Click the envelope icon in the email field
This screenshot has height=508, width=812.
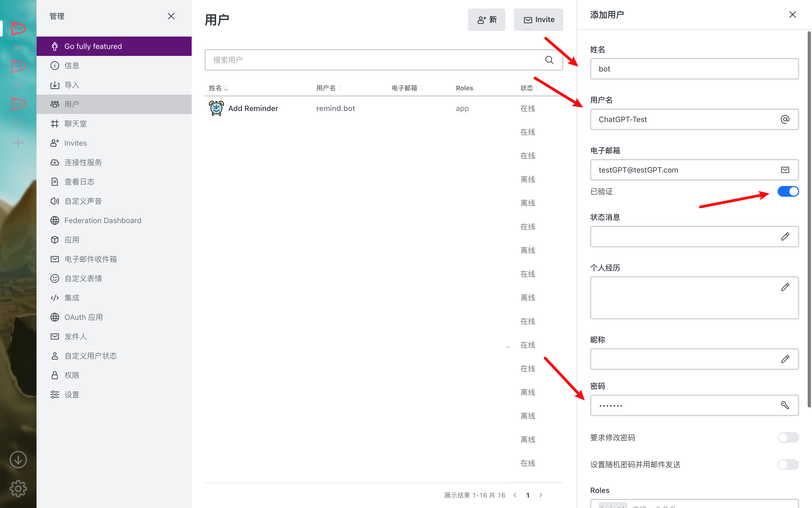tap(785, 170)
